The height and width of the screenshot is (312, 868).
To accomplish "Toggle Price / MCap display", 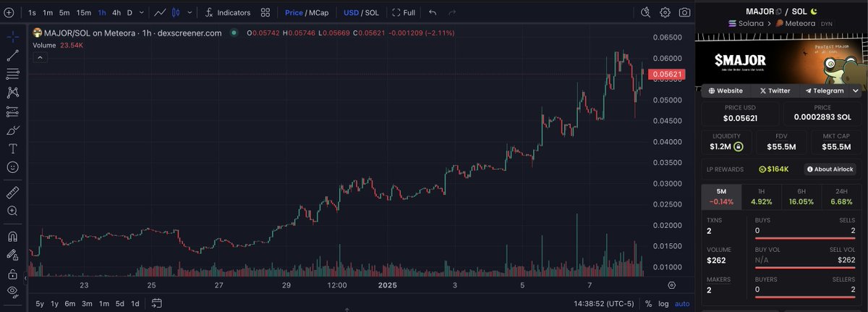I will [x=307, y=12].
